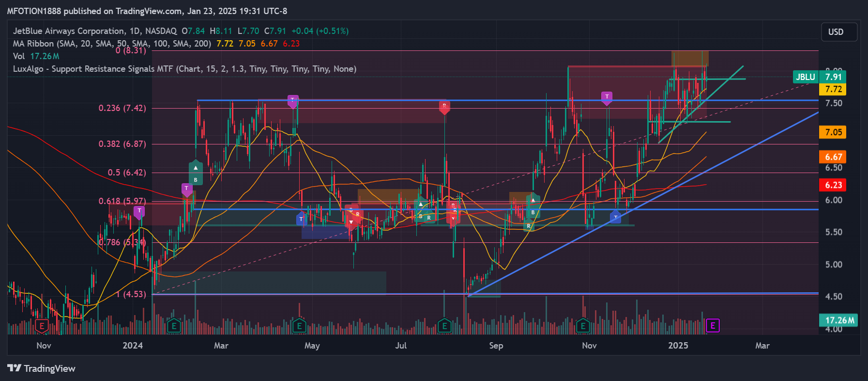Screen dimensions: 868x381
Task: Click the green earnings E marker before Mar 2024
Action: tap(174, 326)
